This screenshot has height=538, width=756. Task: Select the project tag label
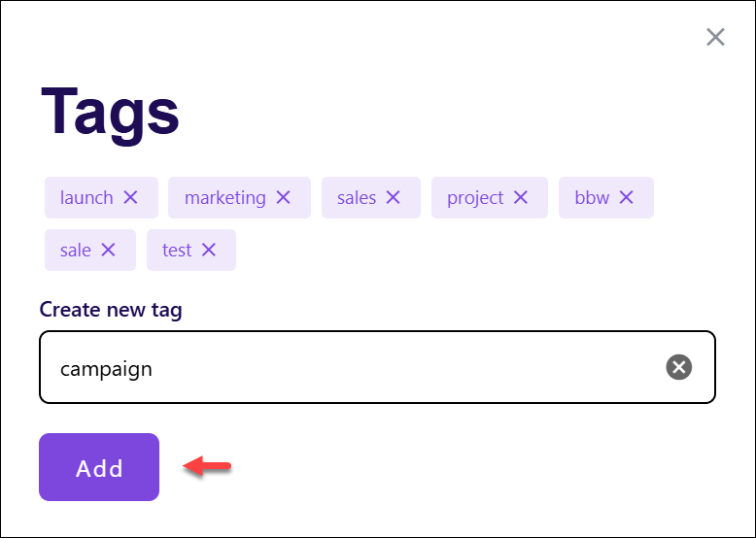point(475,198)
